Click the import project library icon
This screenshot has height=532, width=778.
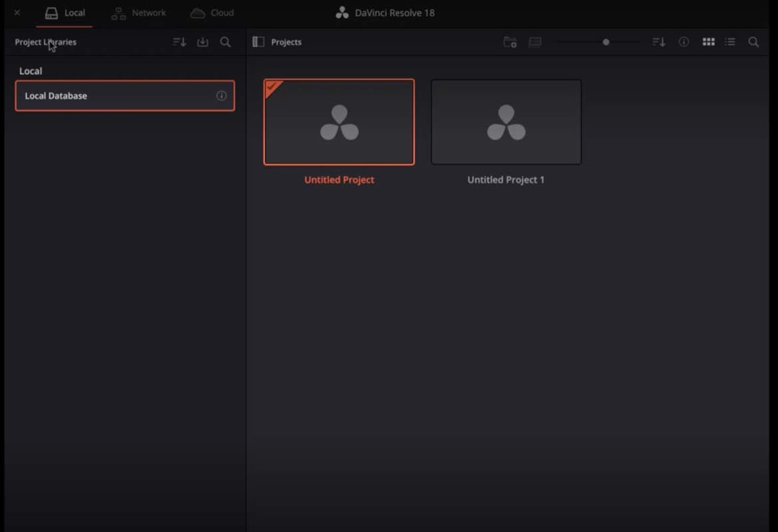click(x=203, y=42)
